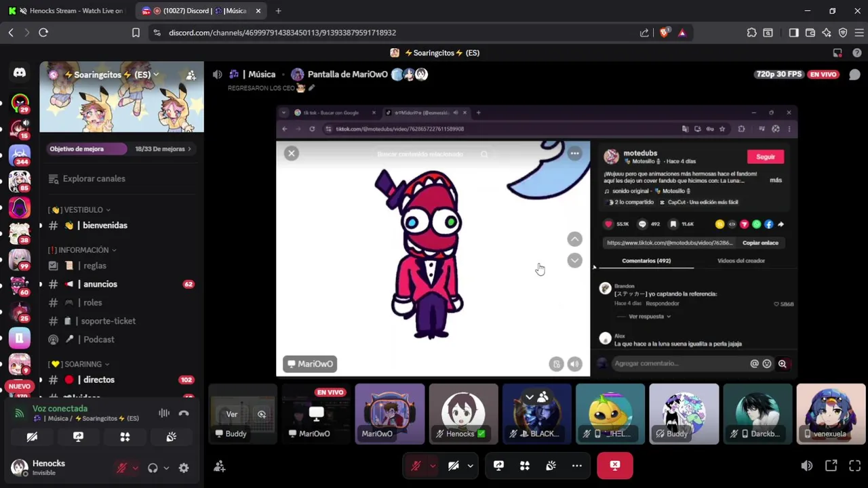Screen dimensions: 868x488
Task: Open camera dropdown in bottom controls
Action: click(470, 466)
